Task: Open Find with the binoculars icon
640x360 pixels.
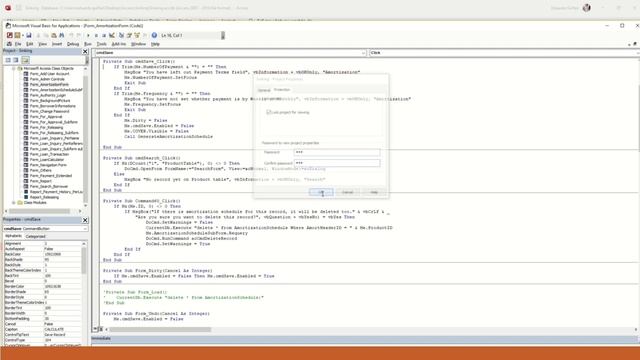Action: (62, 36)
